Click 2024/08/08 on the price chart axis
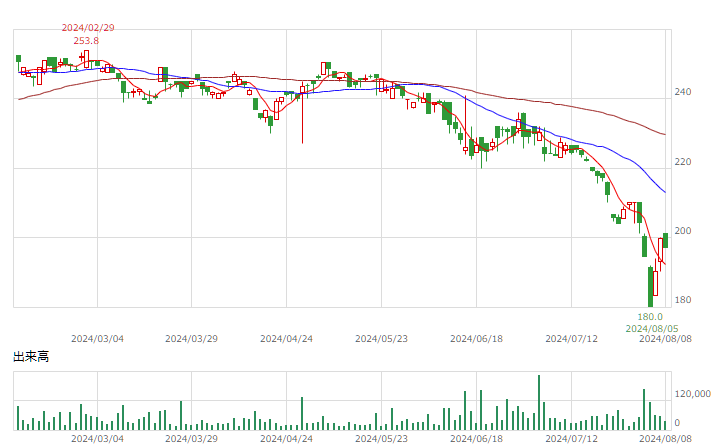The image size is (718, 448). [665, 339]
